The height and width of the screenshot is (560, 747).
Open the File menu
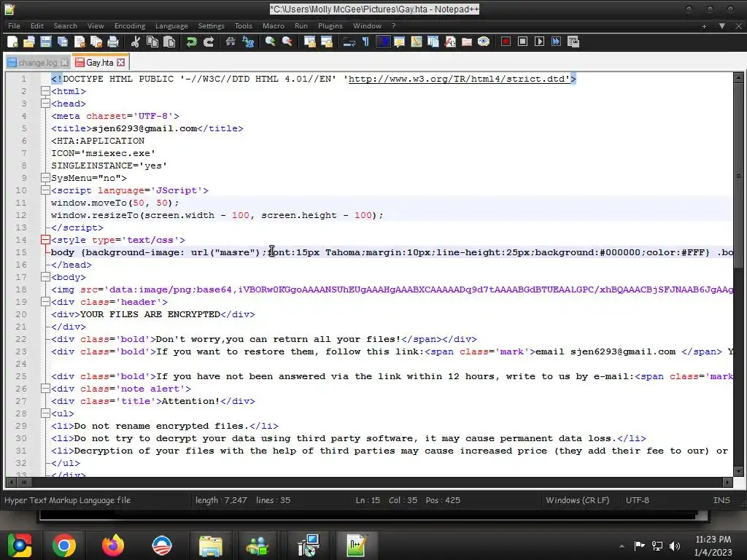click(14, 26)
